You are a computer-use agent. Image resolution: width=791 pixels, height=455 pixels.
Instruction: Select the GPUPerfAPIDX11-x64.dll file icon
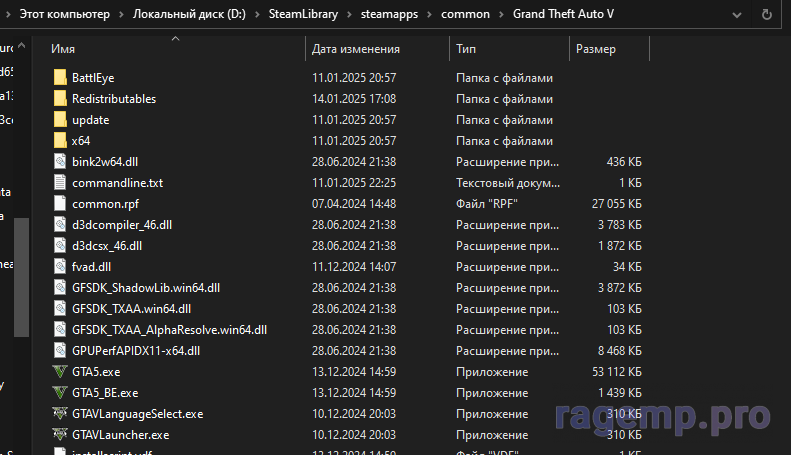60,351
